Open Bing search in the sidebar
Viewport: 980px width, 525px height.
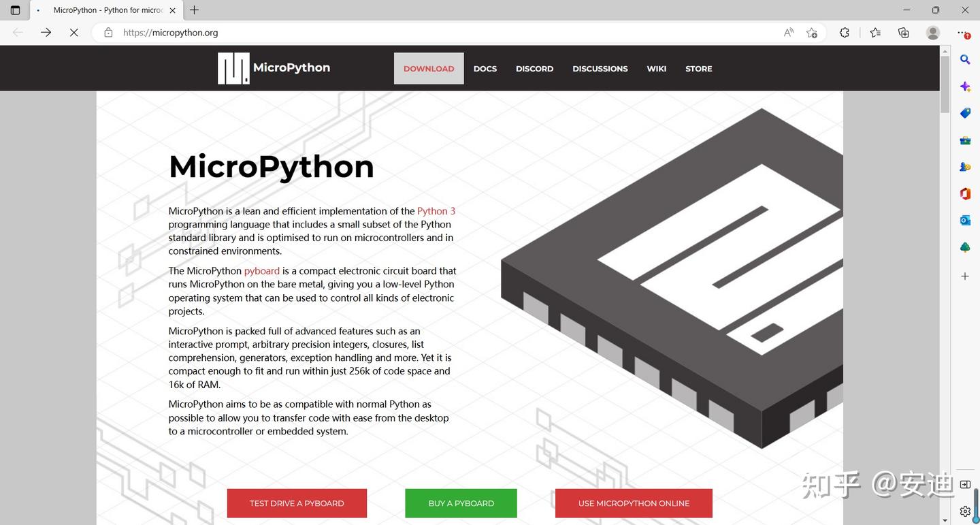pyautogui.click(x=964, y=59)
